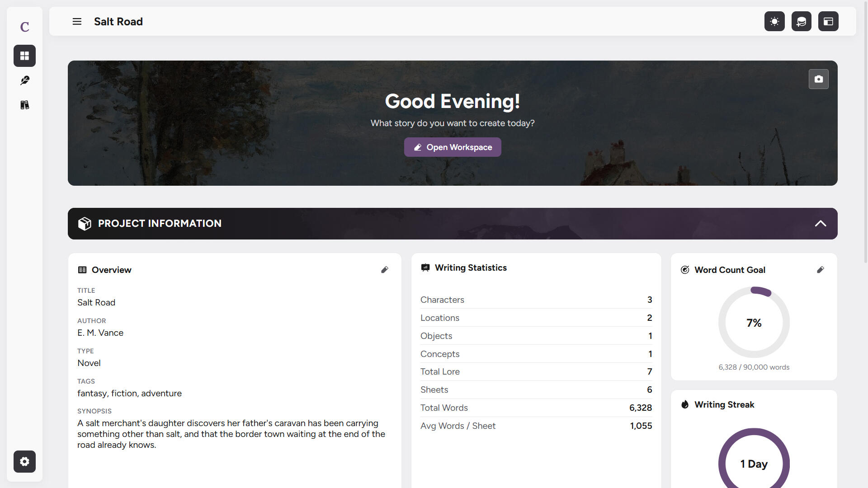The width and height of the screenshot is (868, 488).
Task: Click the layout panel icon in header
Action: coord(828,21)
